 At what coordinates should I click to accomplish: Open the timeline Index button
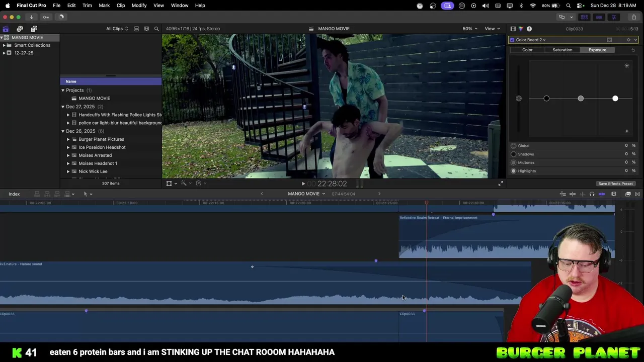[x=14, y=194]
